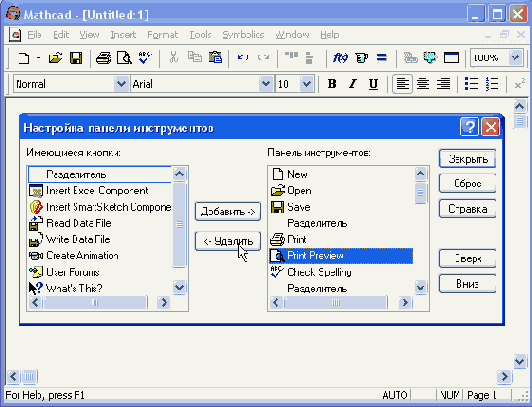Select Print Preview in toolbar list
This screenshot has width=532, height=407.
[x=341, y=256]
